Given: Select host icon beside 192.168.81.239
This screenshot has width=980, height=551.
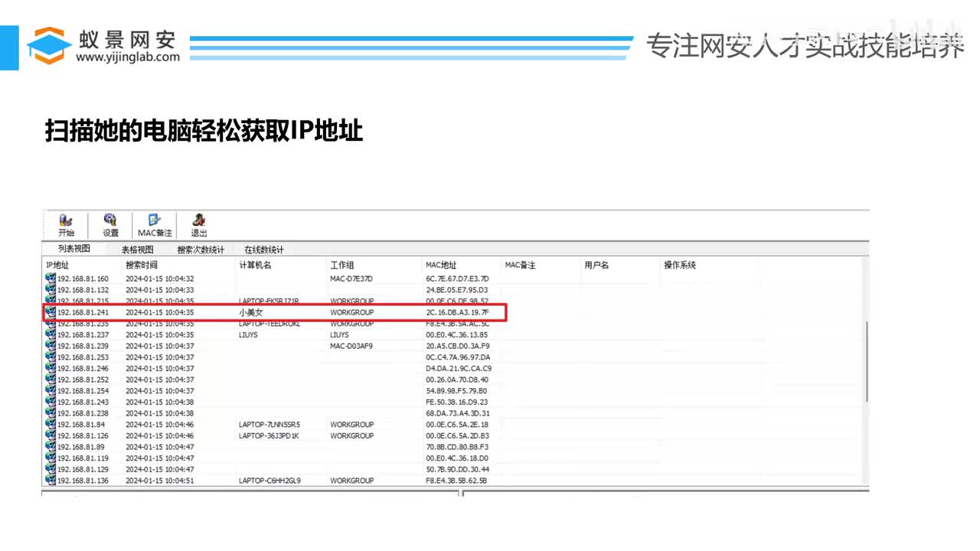Looking at the screenshot, I should [x=51, y=346].
